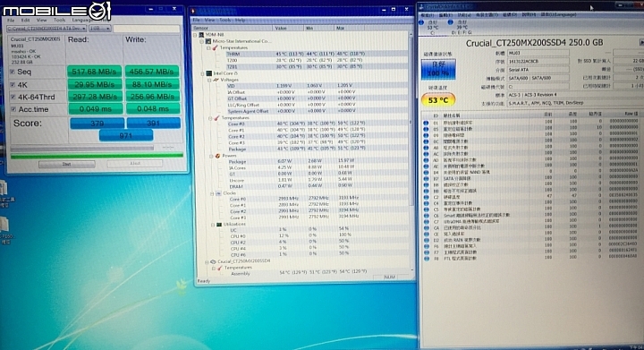Click the blue status circle for attribute F6
This screenshot has width=644, height=350.
pos(426,246)
